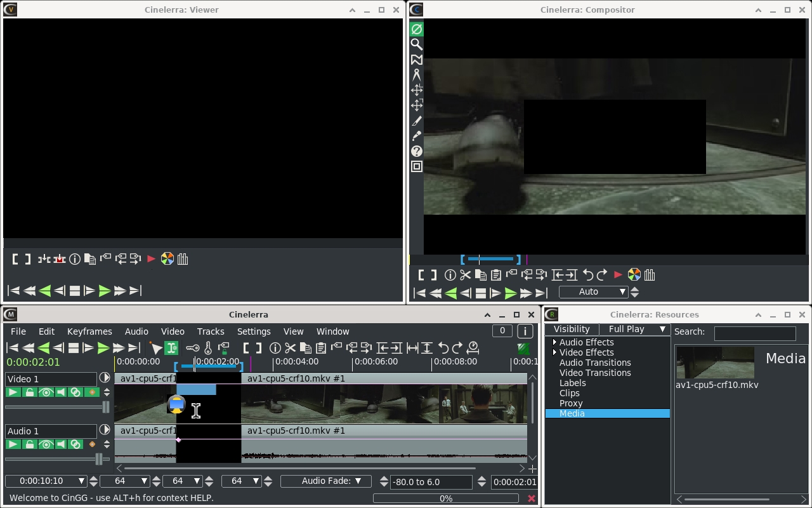The width and height of the screenshot is (812, 508).
Task: Select the mask editing tool in Compositor
Action: [x=417, y=60]
